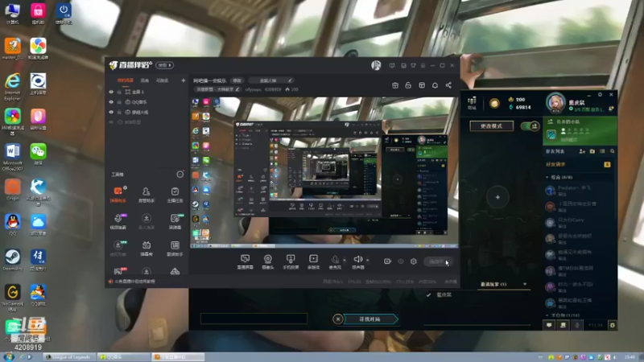Image resolution: width=644 pixels, height=362 pixels.
Task: Open the Steam desktop icon
Action: pos(13,259)
